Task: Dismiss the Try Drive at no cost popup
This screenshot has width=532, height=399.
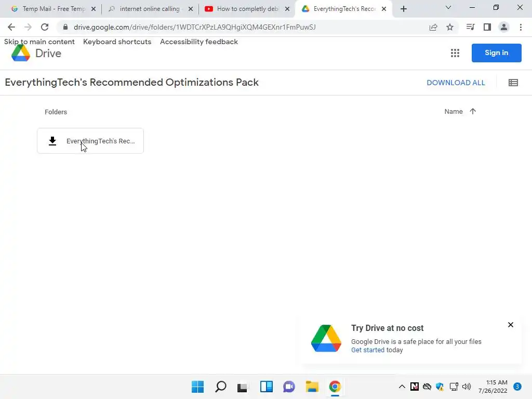Action: (510, 325)
